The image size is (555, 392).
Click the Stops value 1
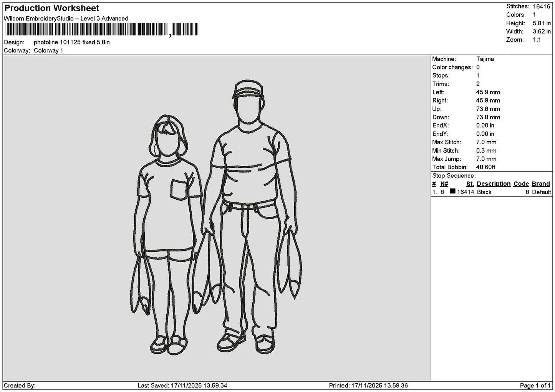pos(478,76)
